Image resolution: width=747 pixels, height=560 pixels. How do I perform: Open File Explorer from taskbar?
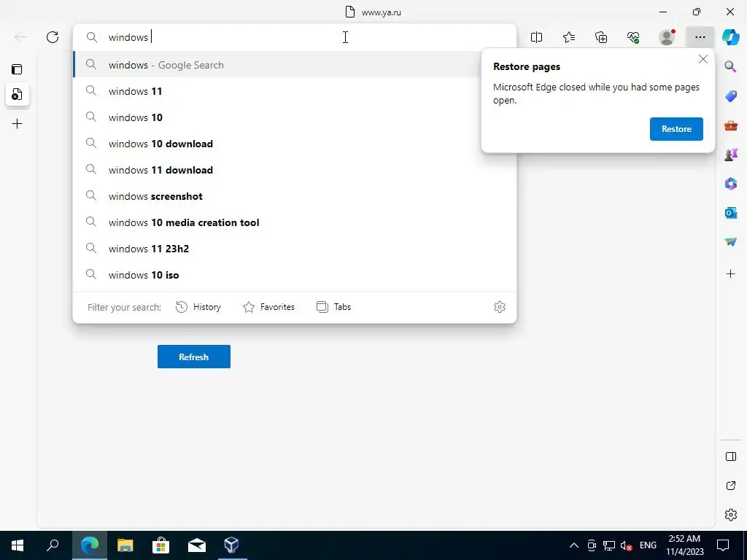point(125,545)
